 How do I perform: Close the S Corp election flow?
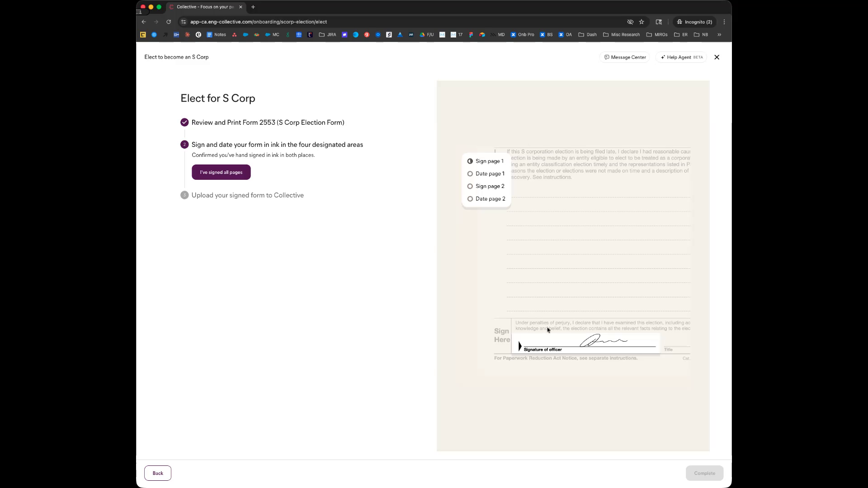pos(717,57)
